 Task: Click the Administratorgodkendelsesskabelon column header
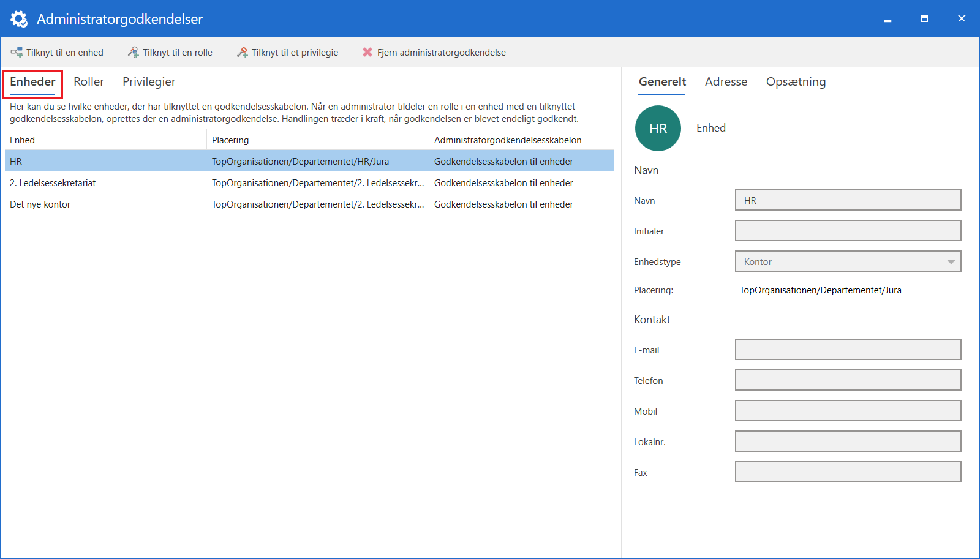[508, 140]
